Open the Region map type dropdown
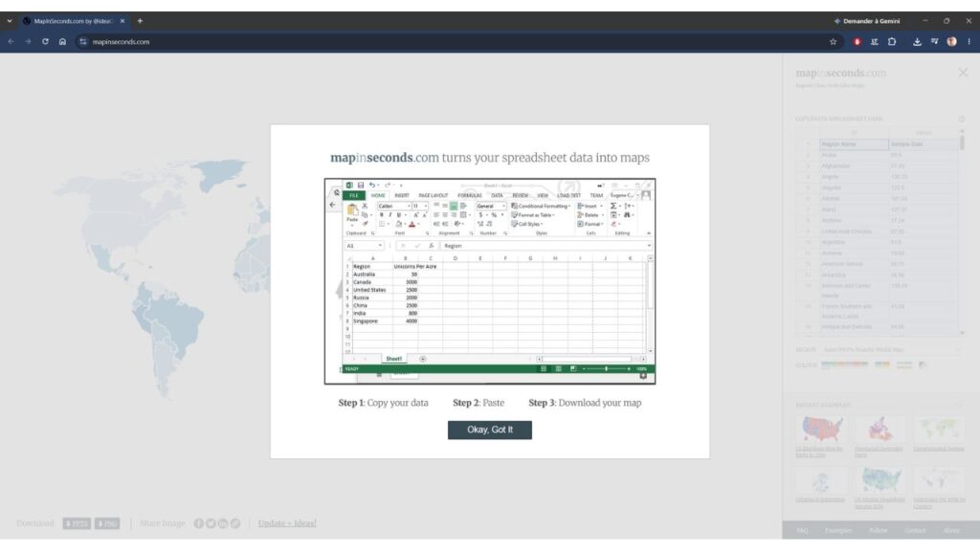Viewport: 980px width, 551px height. [892, 350]
